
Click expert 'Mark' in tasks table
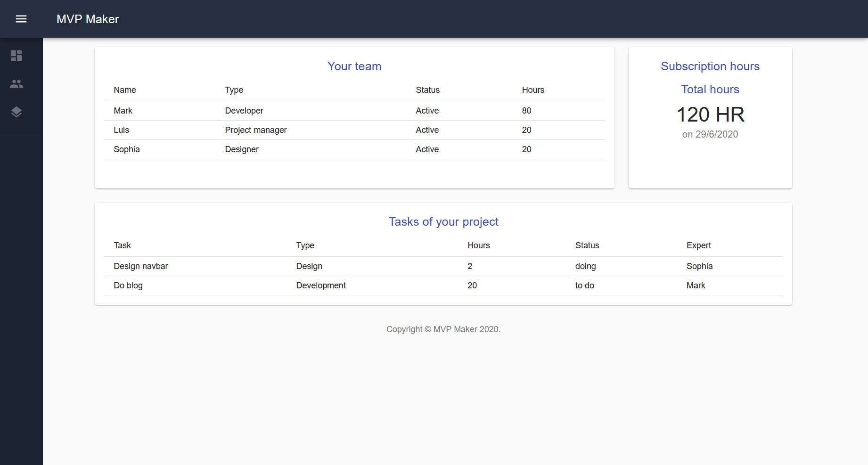(x=696, y=286)
